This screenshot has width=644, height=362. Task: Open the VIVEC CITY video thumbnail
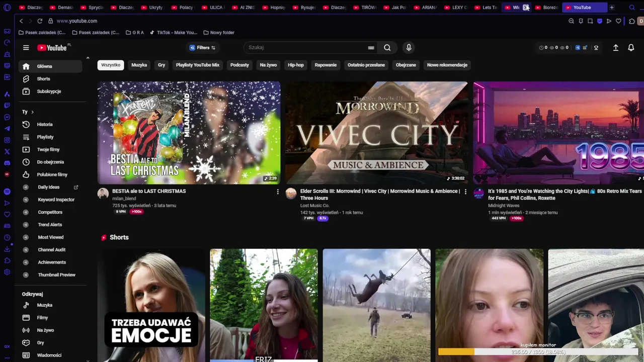click(377, 133)
